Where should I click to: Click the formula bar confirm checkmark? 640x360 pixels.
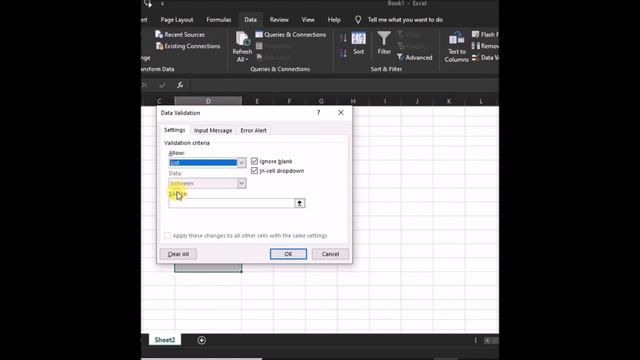coord(162,85)
